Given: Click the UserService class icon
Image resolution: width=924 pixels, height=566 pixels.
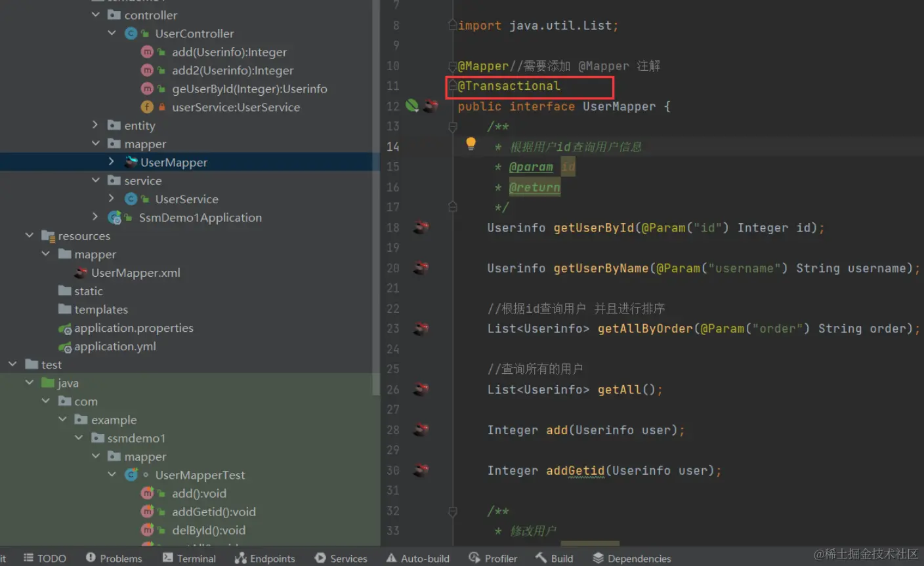Looking at the screenshot, I should (131, 199).
